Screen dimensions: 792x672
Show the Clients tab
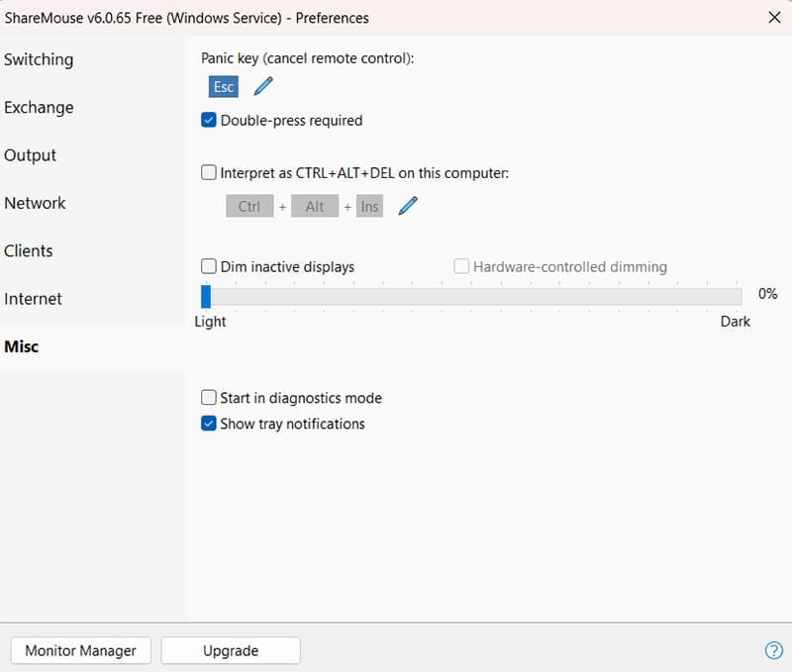[x=29, y=250]
